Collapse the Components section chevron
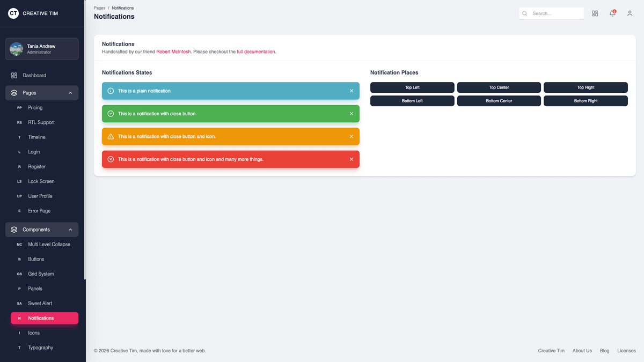The width and height of the screenshot is (644, 362). point(70,229)
